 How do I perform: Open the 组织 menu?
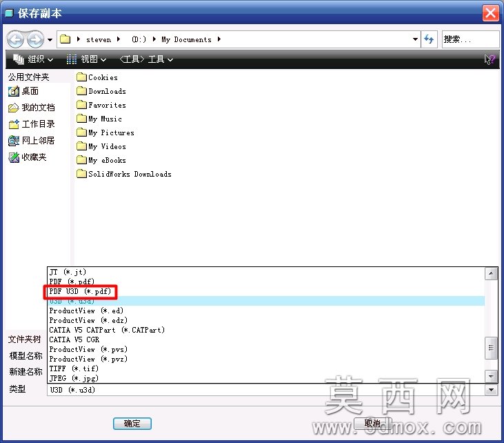(33, 59)
